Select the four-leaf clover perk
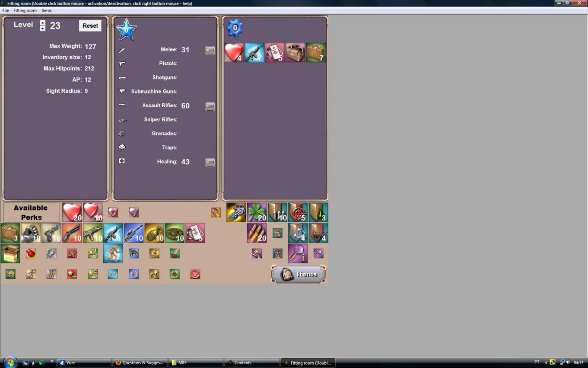Image resolution: width=588 pixels, height=368 pixels. (257, 212)
